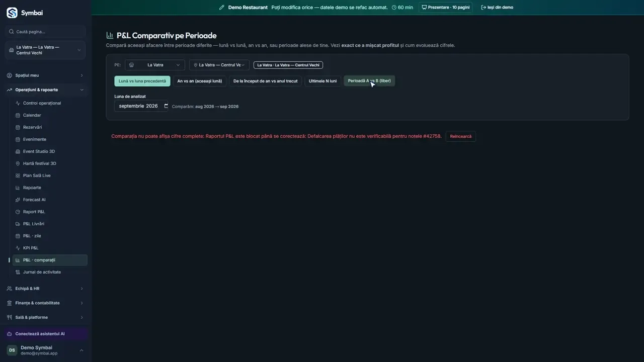Image resolution: width=644 pixels, height=362 pixels.
Task: Click the Hartă festival 3D pin icon
Action: [x=18, y=163]
